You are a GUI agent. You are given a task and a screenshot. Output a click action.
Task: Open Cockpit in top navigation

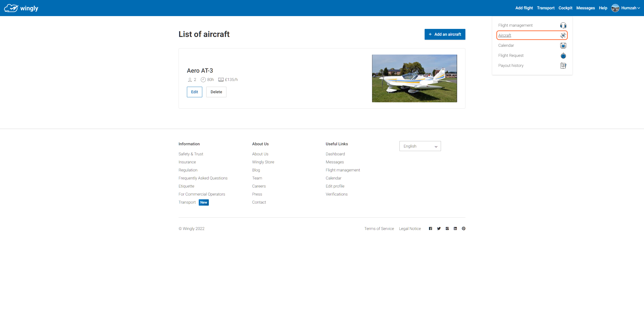point(565,8)
